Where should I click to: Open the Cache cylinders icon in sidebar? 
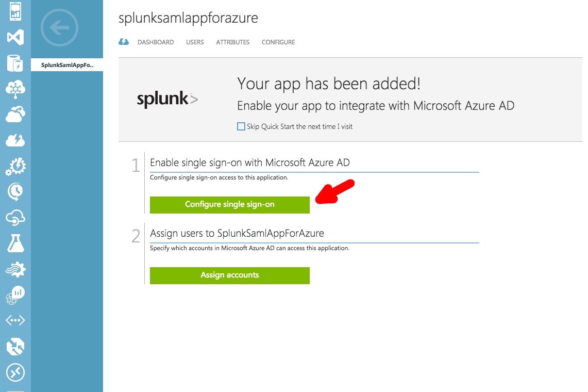pos(15,63)
